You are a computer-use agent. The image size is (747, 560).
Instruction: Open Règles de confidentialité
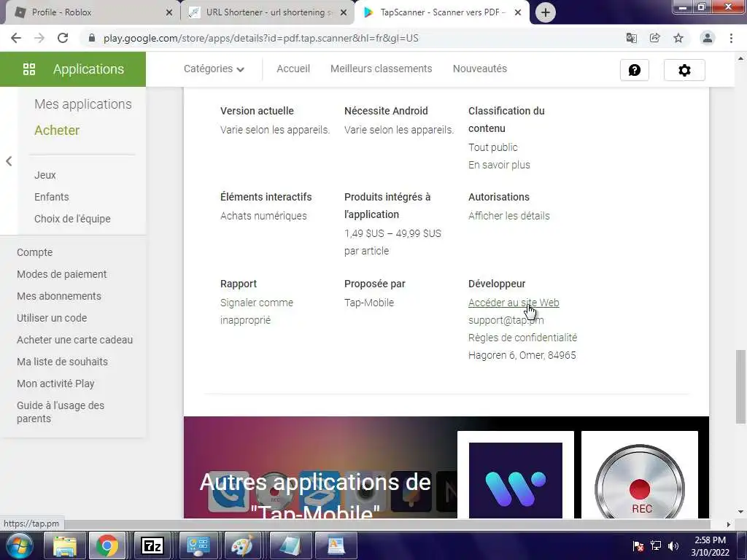pyautogui.click(x=522, y=338)
